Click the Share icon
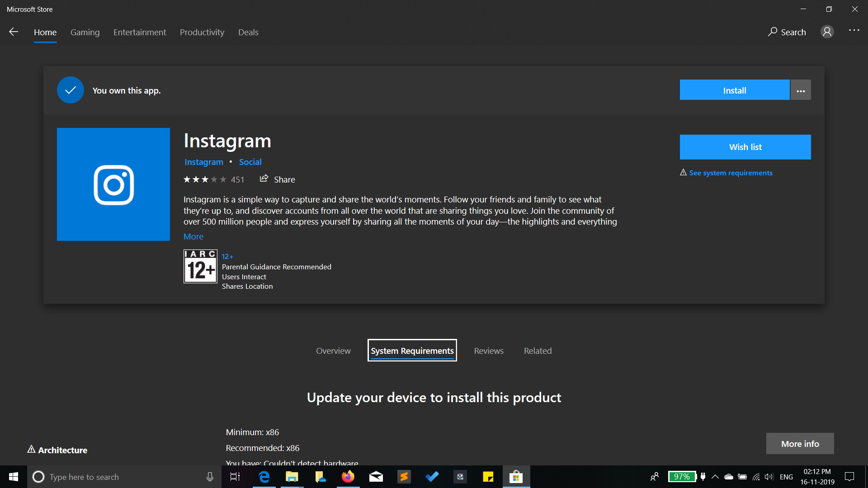The height and width of the screenshot is (488, 868). [264, 178]
